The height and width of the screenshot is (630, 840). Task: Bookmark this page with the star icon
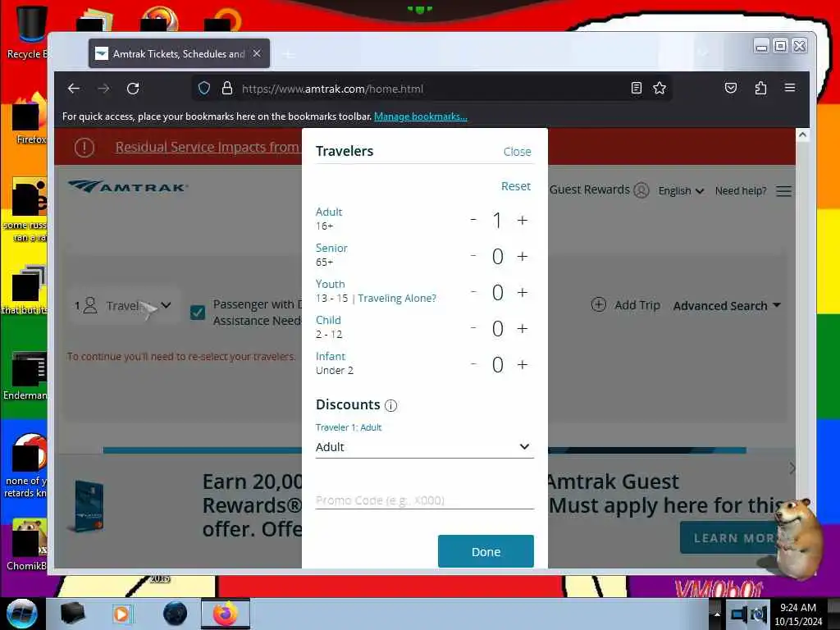(x=660, y=88)
